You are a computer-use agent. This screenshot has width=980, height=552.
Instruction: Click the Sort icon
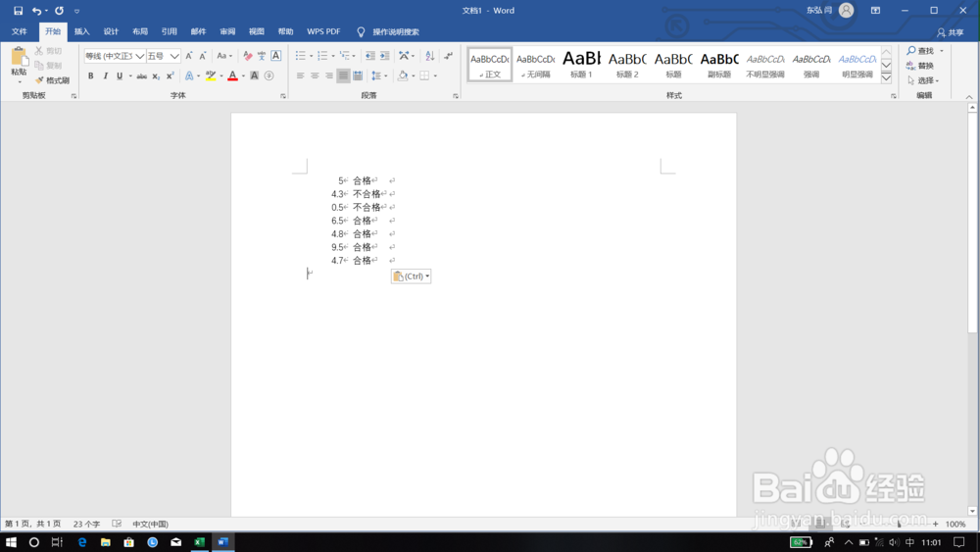[x=429, y=56]
